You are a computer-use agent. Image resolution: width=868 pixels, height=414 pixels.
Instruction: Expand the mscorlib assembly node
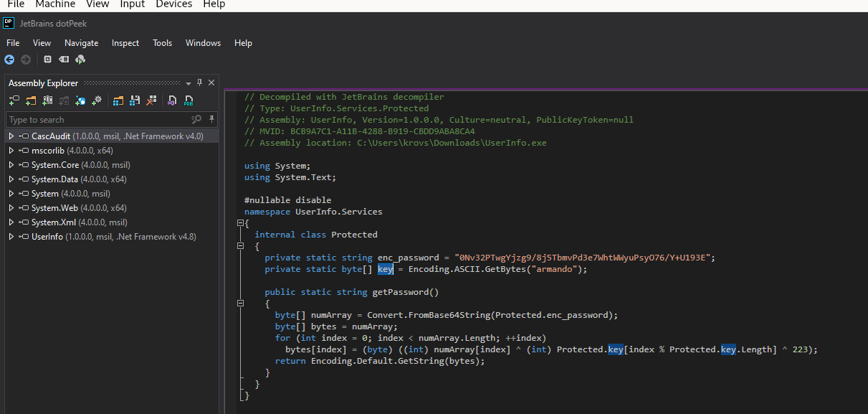pos(11,150)
